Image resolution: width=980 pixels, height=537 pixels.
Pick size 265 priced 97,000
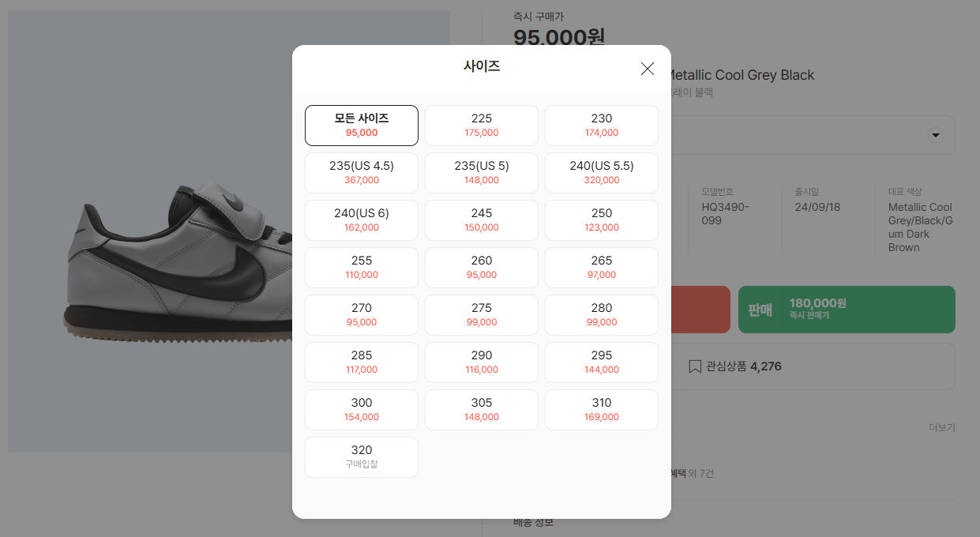coord(602,268)
